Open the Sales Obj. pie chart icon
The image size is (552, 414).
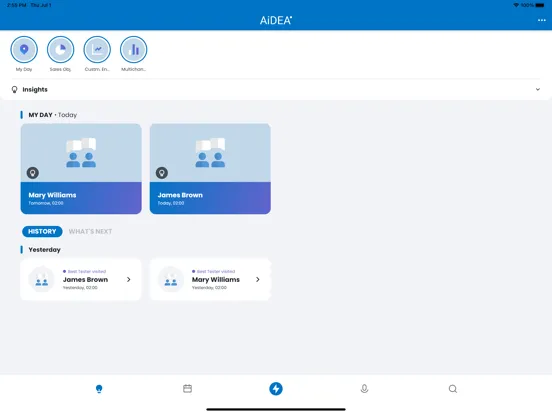(x=61, y=50)
